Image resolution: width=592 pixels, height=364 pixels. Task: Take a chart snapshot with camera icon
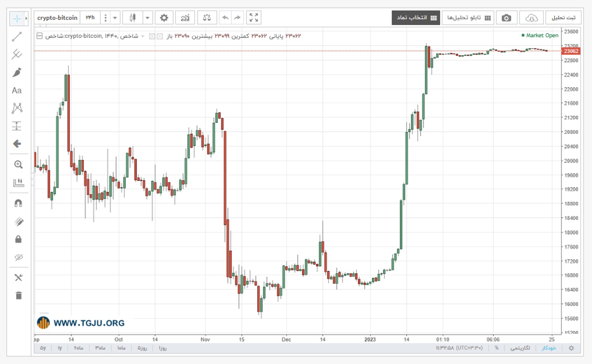pyautogui.click(x=506, y=17)
